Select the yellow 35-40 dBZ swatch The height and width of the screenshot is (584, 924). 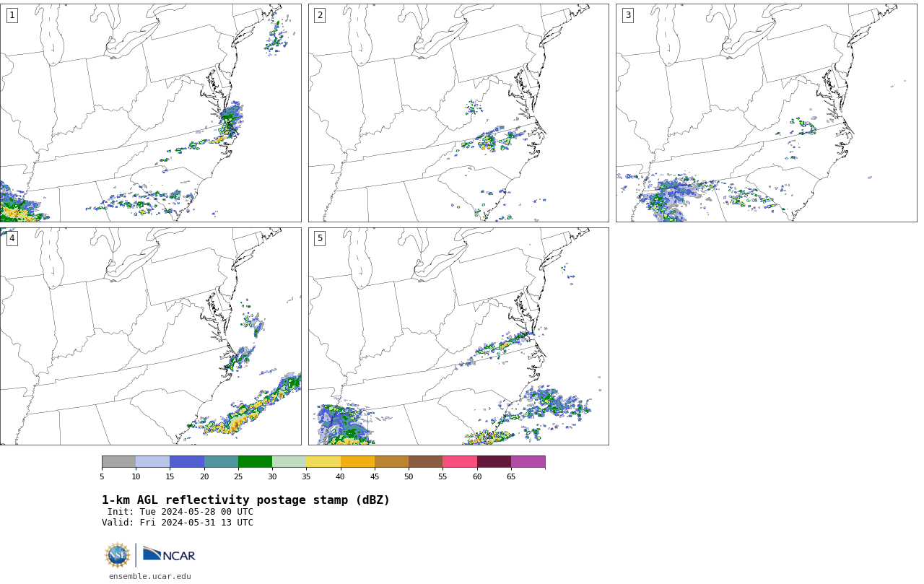[x=323, y=462]
